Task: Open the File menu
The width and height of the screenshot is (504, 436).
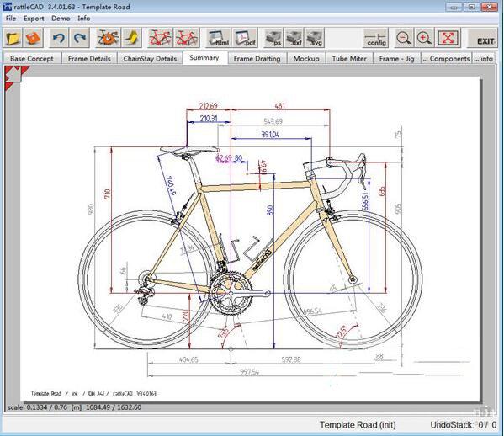Action: coord(11,19)
